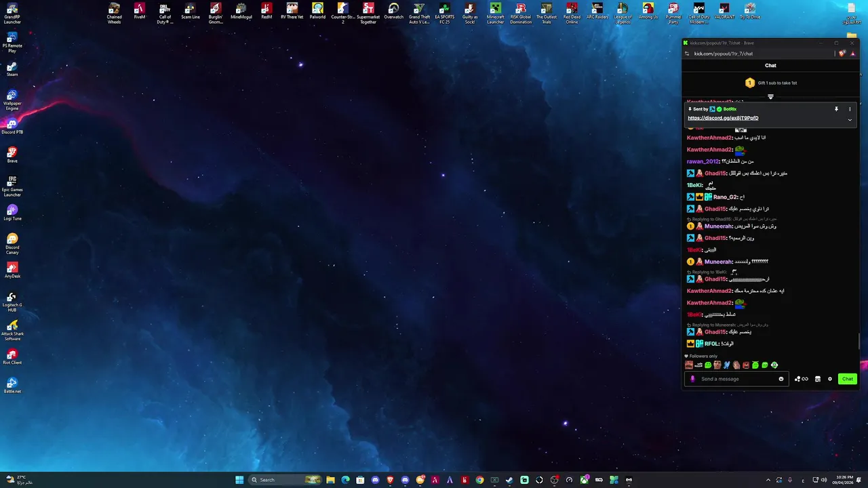868x488 pixels.
Task: Open Brave Shields for this site
Action: pos(842,54)
